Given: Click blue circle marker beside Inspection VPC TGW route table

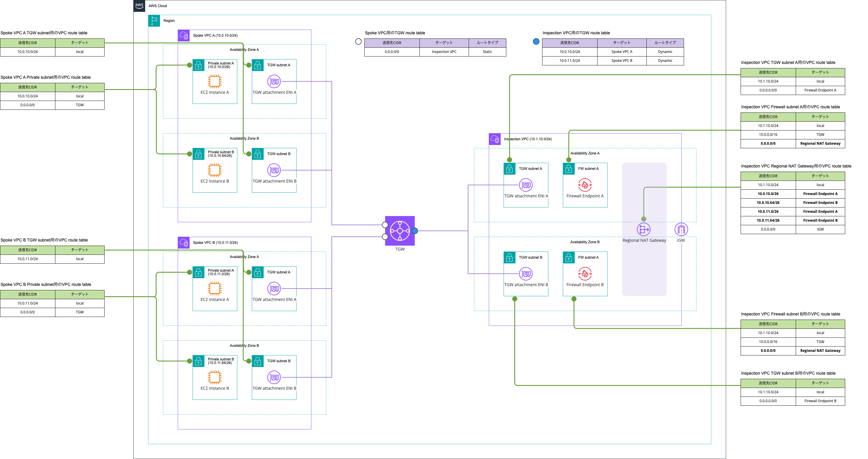Looking at the screenshot, I should coord(536,41).
